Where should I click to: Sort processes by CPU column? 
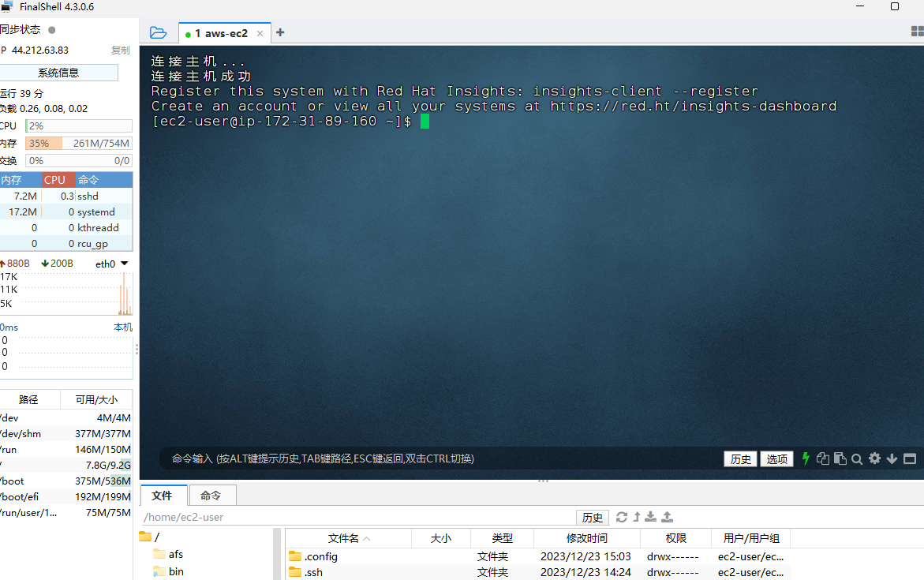pos(58,180)
